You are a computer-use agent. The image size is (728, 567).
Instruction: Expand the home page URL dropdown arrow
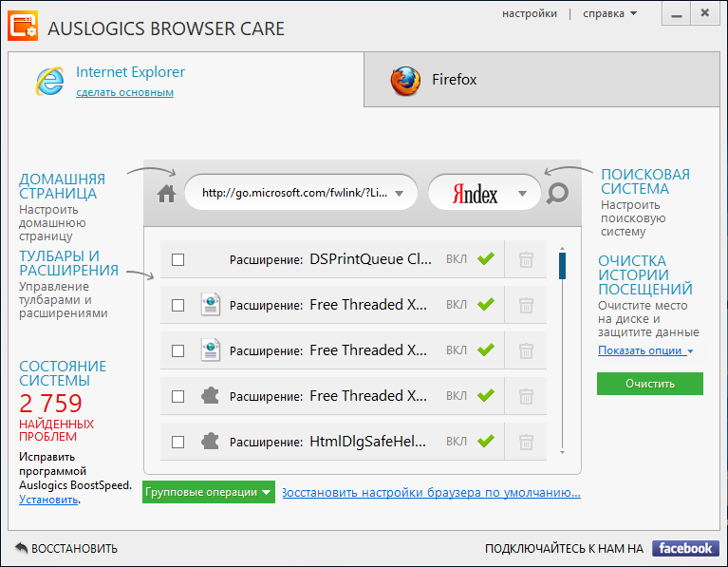pyautogui.click(x=400, y=194)
